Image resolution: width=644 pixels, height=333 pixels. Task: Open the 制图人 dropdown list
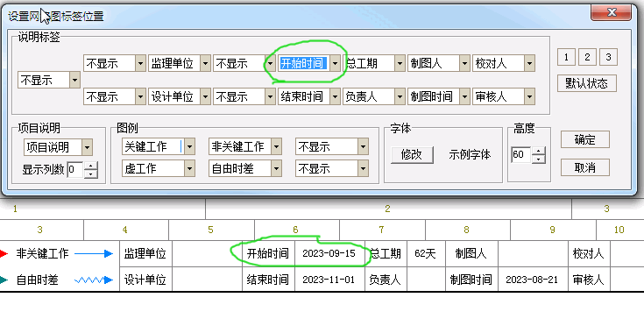(465, 63)
